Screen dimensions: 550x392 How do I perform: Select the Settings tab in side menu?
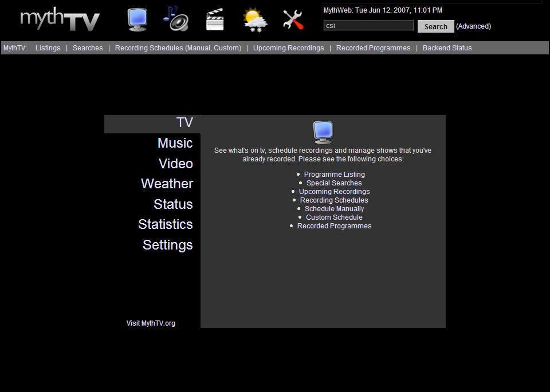pyautogui.click(x=168, y=245)
